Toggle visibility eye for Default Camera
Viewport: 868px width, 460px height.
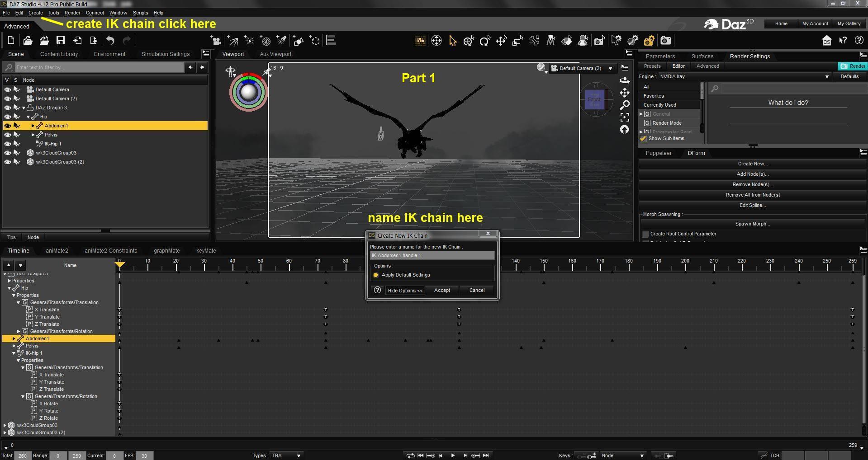[8, 89]
